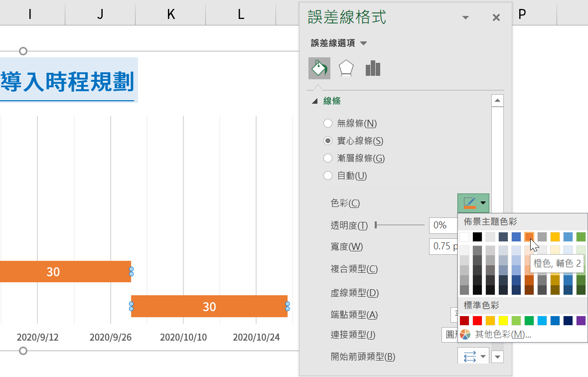Pick the orange 橙色, 輔色 2 swatch

click(529, 237)
